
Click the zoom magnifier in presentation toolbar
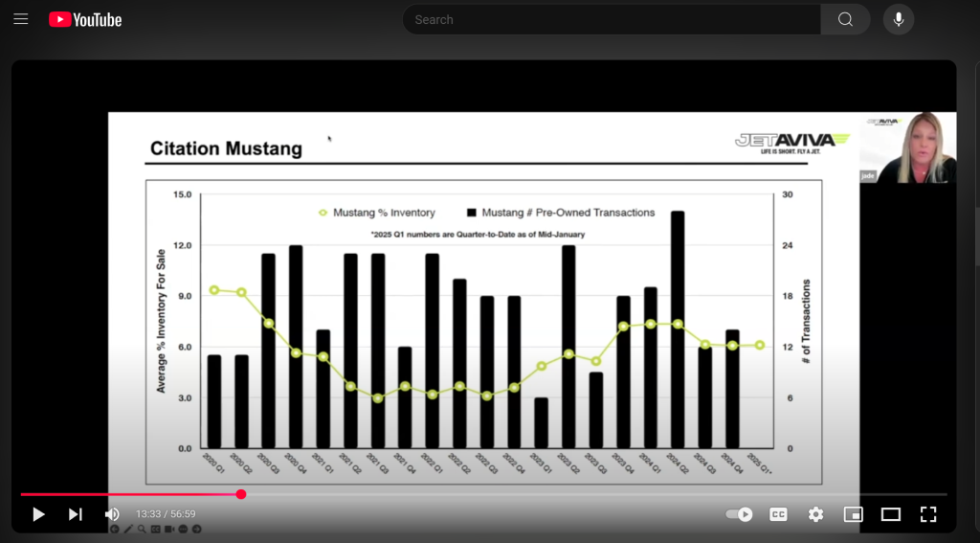coord(142,530)
